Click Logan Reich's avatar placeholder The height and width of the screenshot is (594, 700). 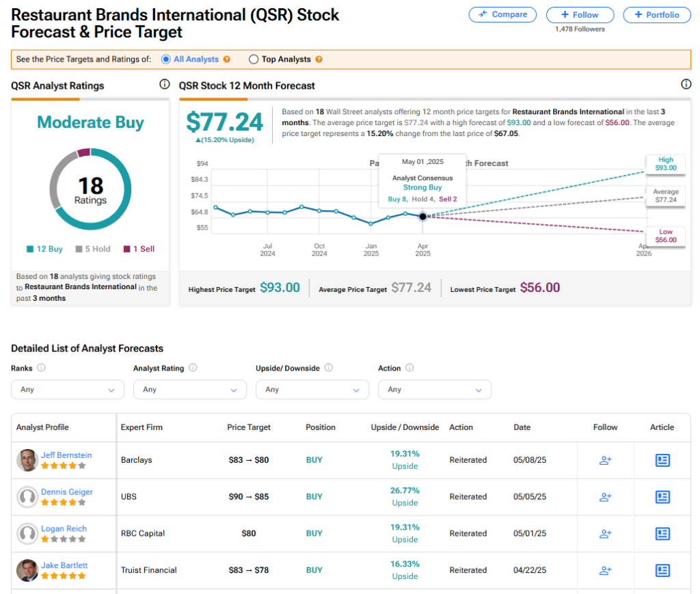(27, 533)
